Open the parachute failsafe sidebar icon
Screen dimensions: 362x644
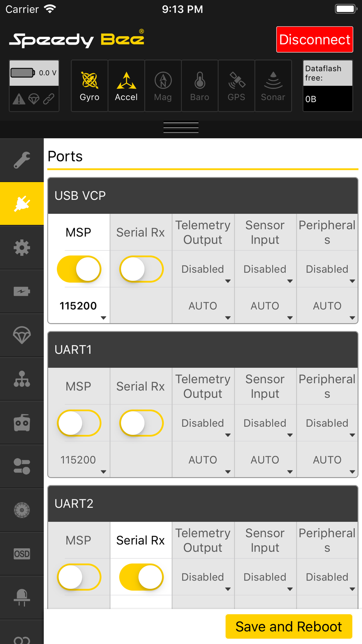(22, 335)
